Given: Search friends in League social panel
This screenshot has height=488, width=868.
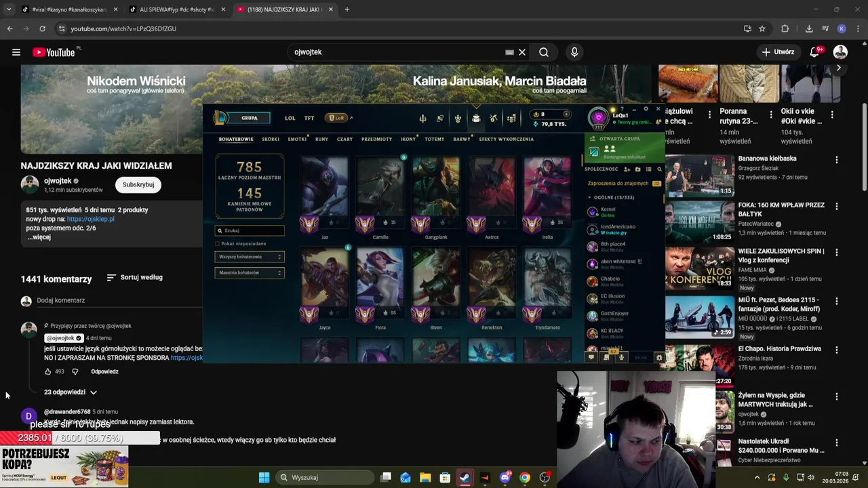Looking at the screenshot, I should [659, 169].
